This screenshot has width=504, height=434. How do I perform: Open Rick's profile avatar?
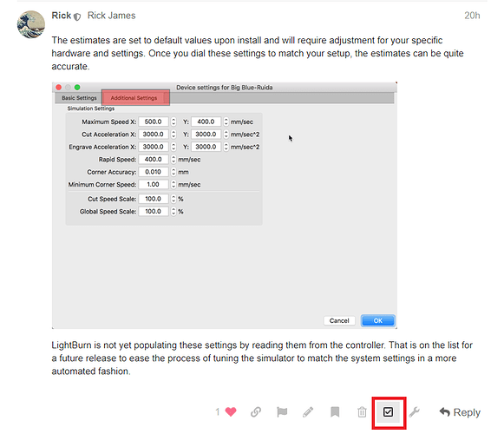(x=31, y=24)
